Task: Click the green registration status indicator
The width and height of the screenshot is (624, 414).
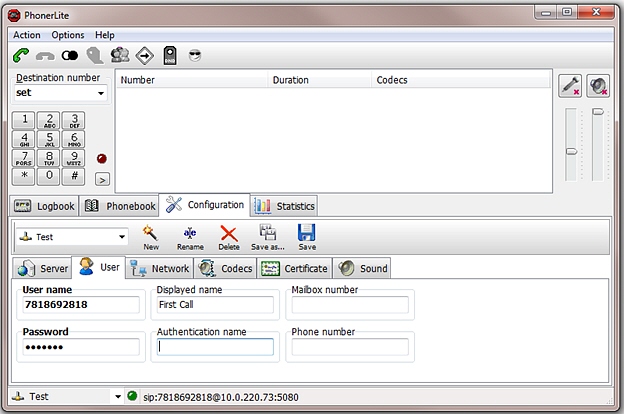Action: (132, 396)
